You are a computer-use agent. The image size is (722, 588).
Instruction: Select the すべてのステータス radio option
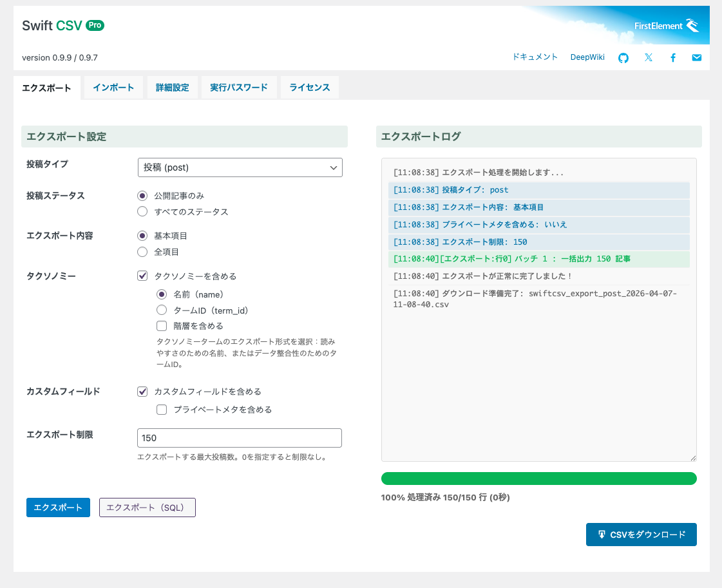143,211
